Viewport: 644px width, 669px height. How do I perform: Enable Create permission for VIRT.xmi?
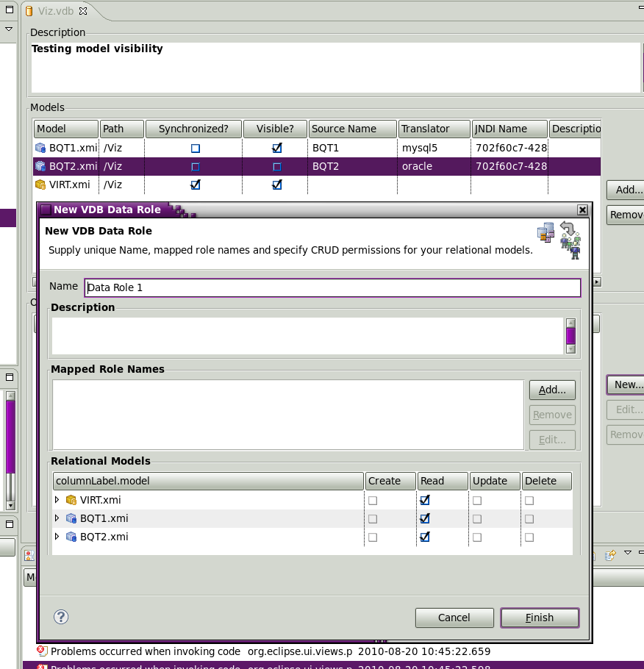click(373, 501)
